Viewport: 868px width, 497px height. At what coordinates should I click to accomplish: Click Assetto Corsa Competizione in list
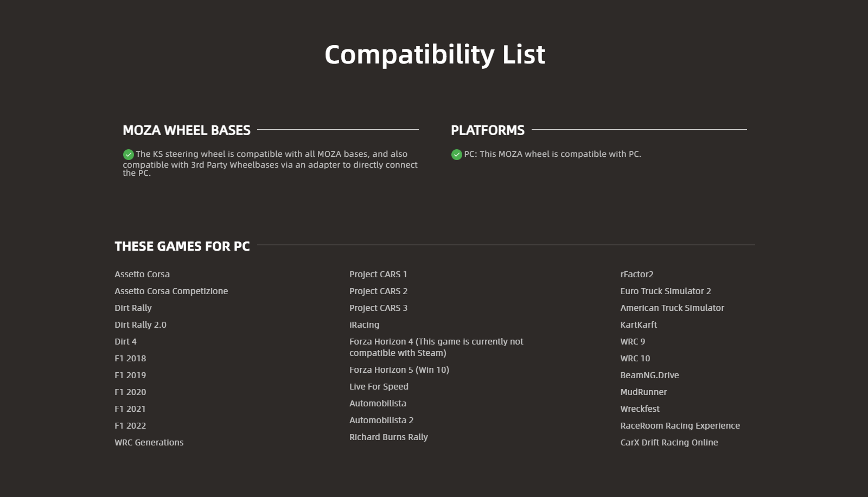171,291
